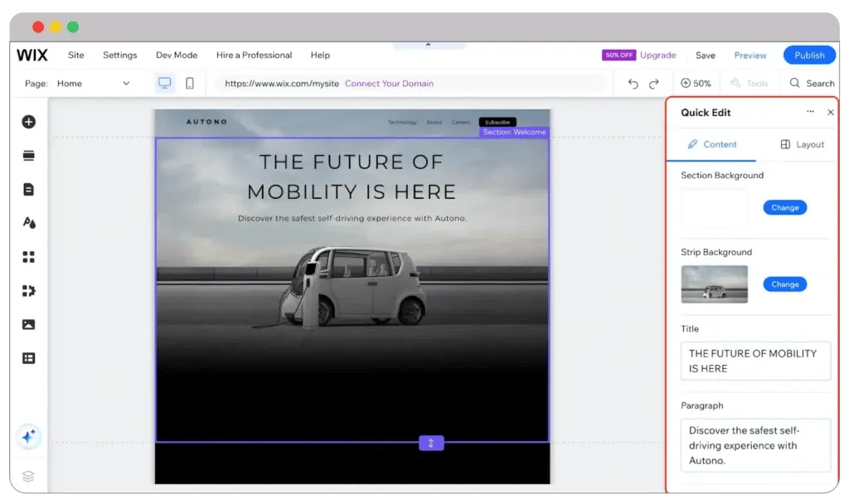
Task: Open Quick Edit more options ellipsis
Action: [x=810, y=112]
